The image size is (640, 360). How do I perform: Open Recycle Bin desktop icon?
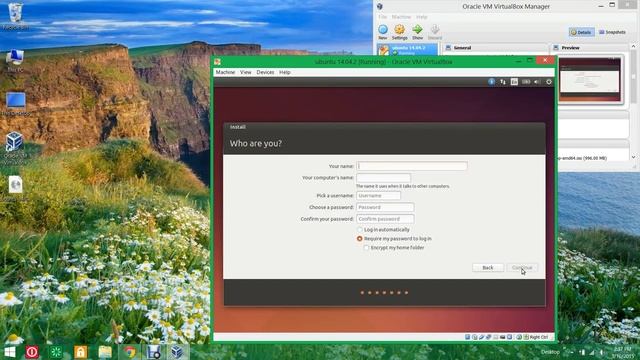[x=16, y=16]
